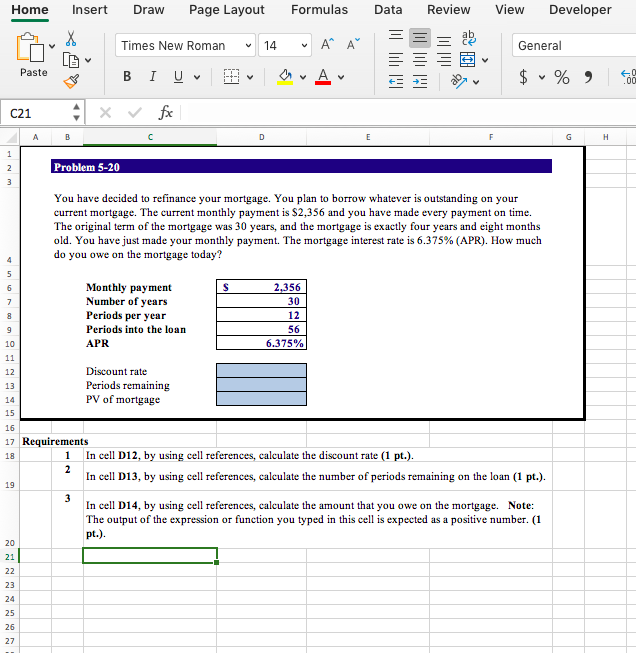Toggle Bold formatting

point(127,77)
